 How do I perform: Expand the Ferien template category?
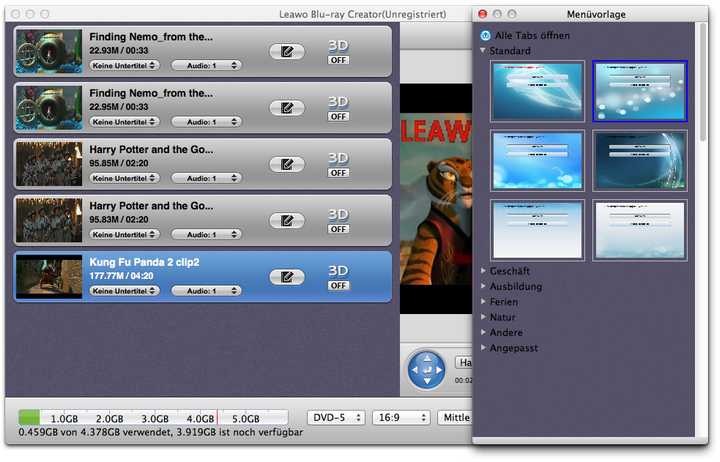coord(483,302)
